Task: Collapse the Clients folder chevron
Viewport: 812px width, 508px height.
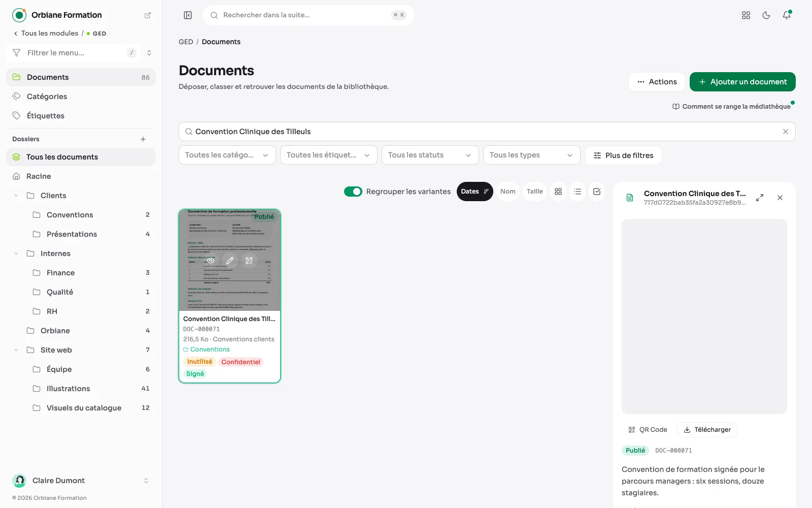Action: coord(16,196)
